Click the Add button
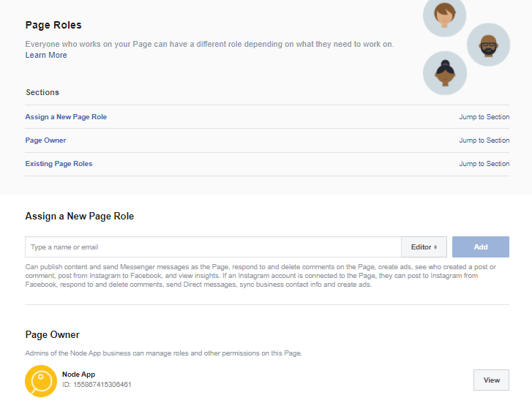The image size is (532, 406). 481,247
